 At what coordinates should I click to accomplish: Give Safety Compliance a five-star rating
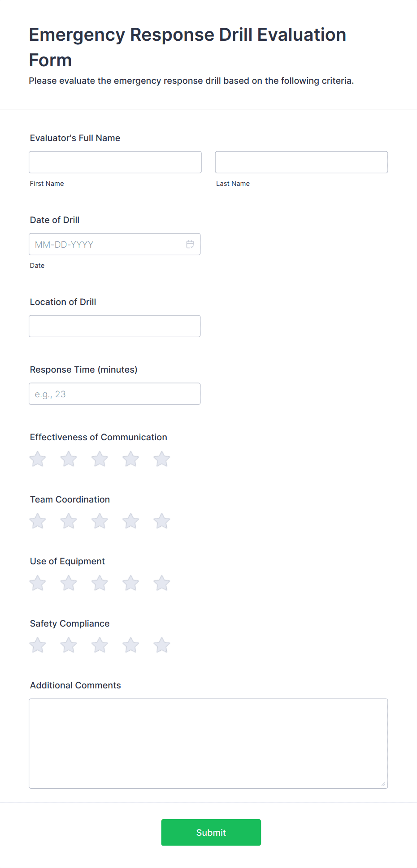[x=162, y=645]
